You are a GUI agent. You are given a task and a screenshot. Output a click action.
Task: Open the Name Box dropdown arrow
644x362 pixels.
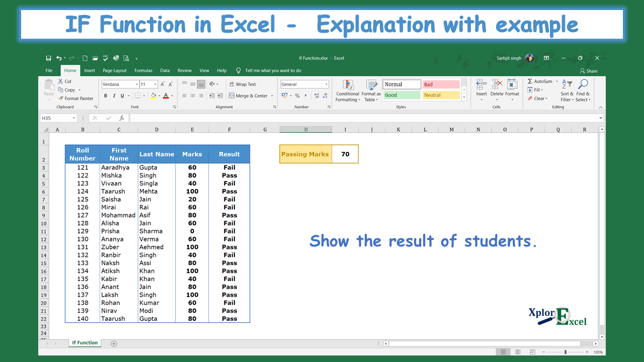coord(74,118)
